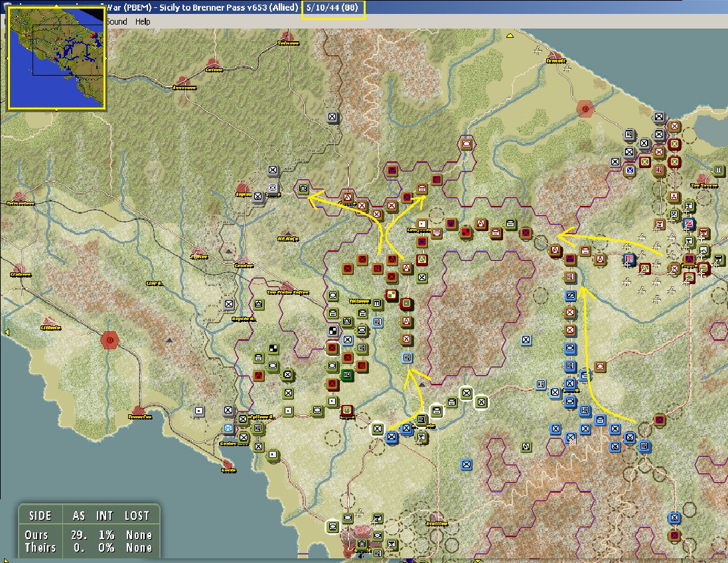Select the green counter with the black-and-white checker symbol
Image resolution: width=728 pixels, height=563 pixels.
point(273,348)
